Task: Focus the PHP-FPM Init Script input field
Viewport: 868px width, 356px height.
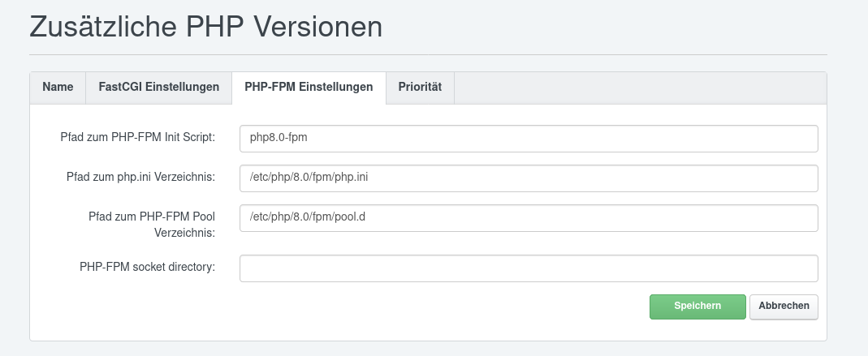Action: pyautogui.click(x=528, y=138)
